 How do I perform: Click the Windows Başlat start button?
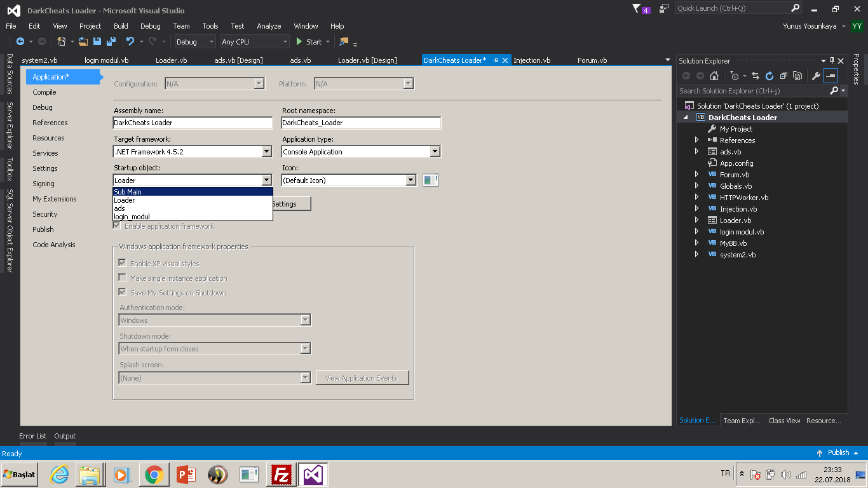(x=20, y=474)
